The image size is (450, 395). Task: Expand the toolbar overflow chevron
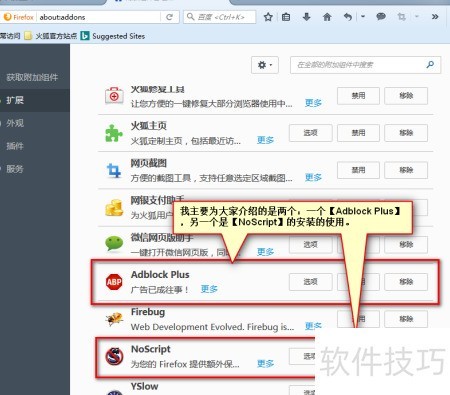tap(435, 17)
